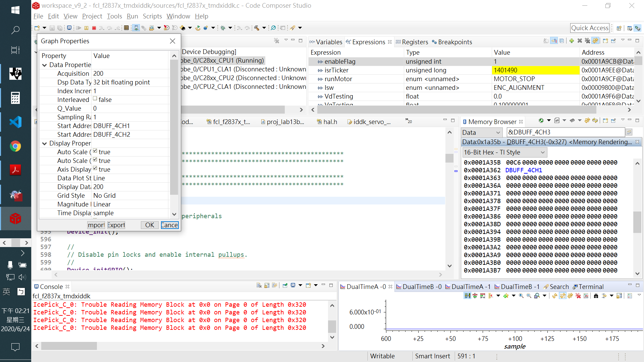The height and width of the screenshot is (362, 644).
Task: Toggle the second Auto Scale checkbox
Action: pos(95,160)
